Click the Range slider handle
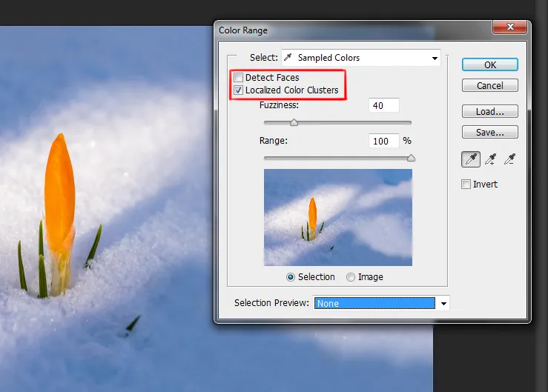 point(411,158)
